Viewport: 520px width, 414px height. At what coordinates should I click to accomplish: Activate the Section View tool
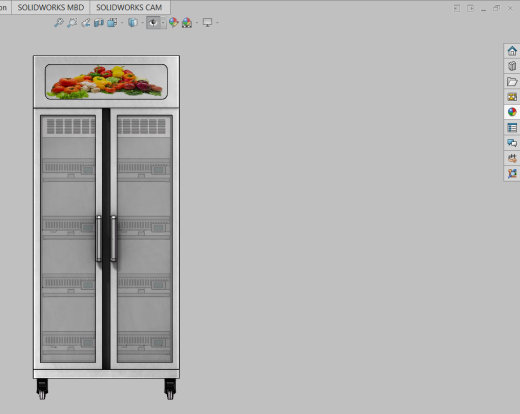99,23
